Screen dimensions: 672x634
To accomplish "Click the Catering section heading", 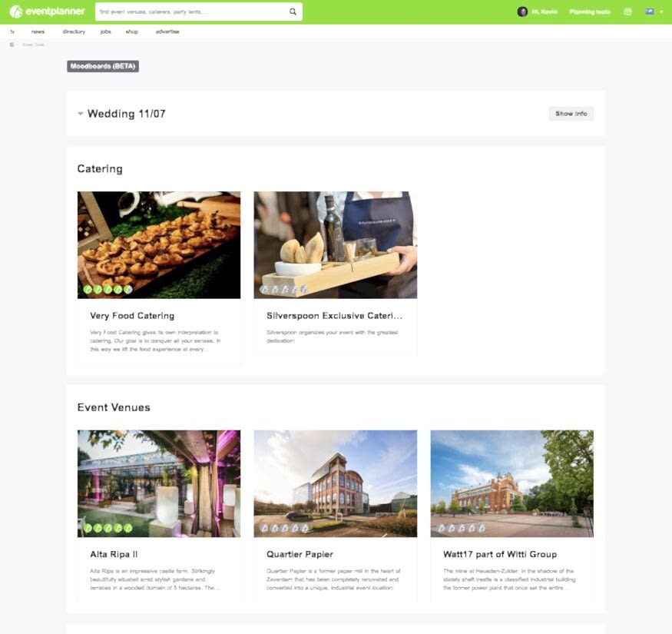I will click(x=100, y=168).
